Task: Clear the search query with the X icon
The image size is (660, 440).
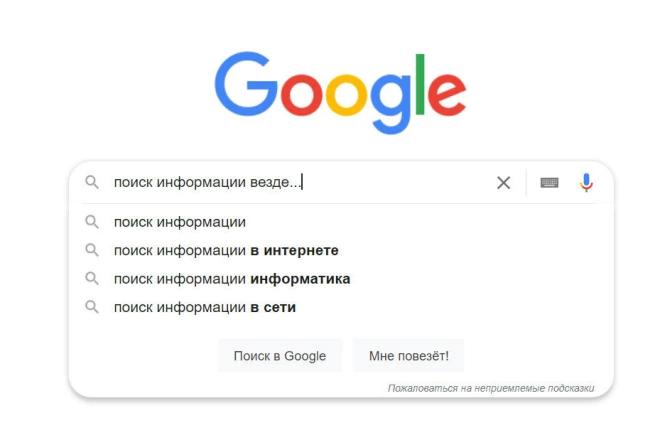Action: [503, 182]
